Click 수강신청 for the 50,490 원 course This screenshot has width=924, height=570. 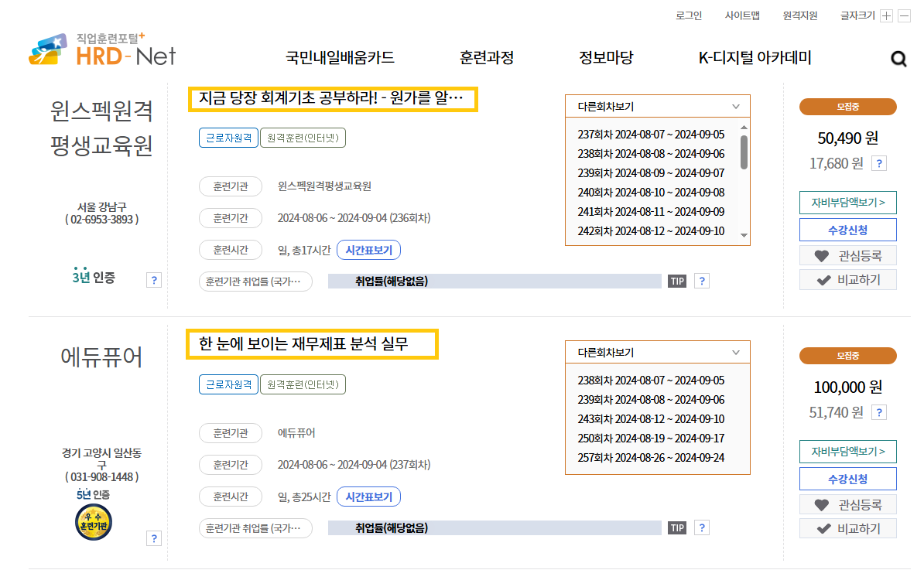[847, 230]
